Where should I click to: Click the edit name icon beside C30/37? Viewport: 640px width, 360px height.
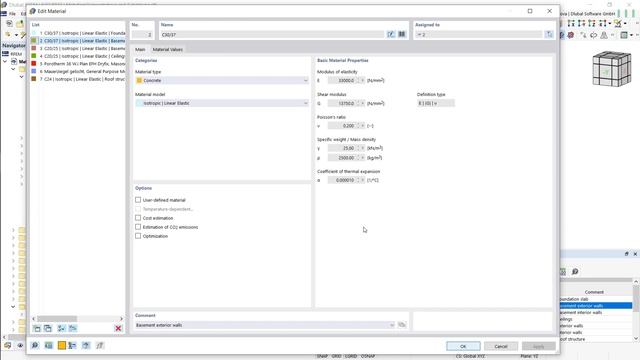click(391, 34)
